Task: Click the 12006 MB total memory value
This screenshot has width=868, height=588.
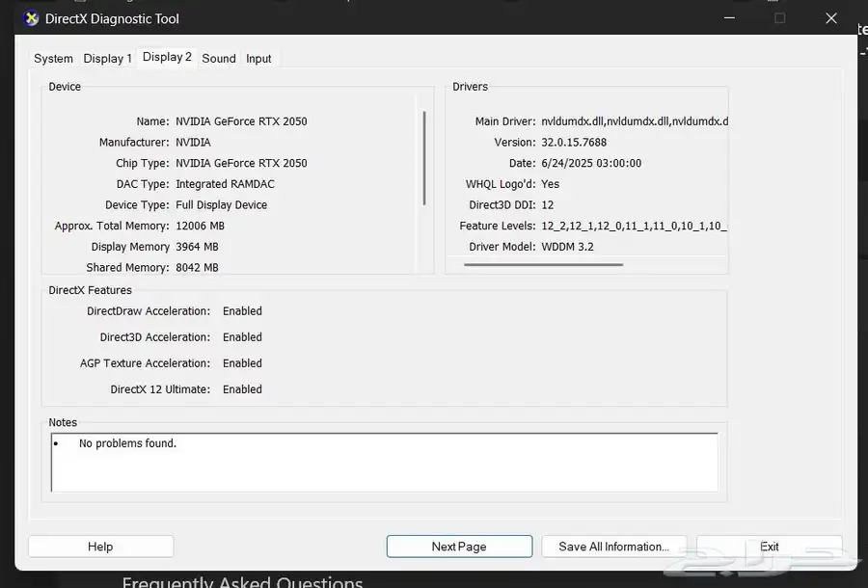Action: (x=200, y=226)
